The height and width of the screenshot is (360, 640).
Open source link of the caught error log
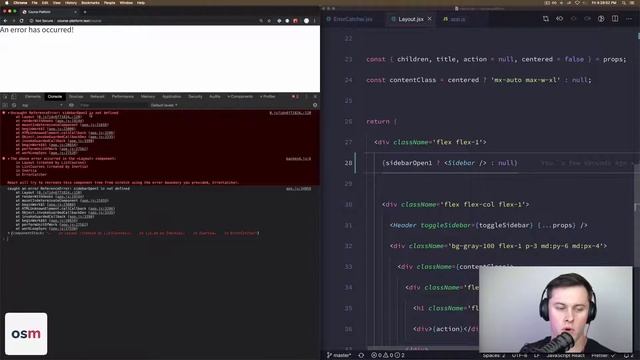pos(298,189)
